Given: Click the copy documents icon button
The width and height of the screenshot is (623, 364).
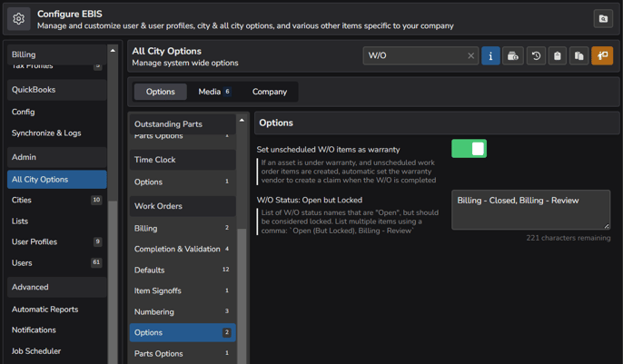Looking at the screenshot, I should coord(578,56).
